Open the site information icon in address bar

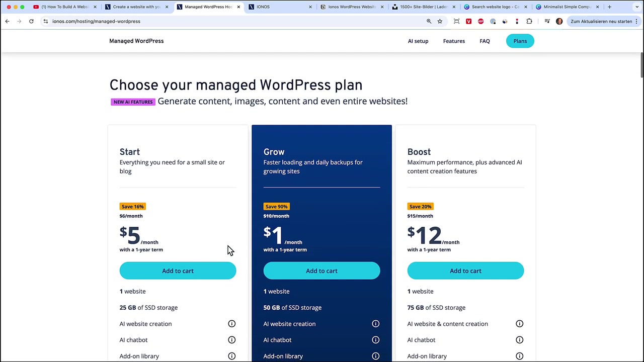pyautogui.click(x=45, y=21)
